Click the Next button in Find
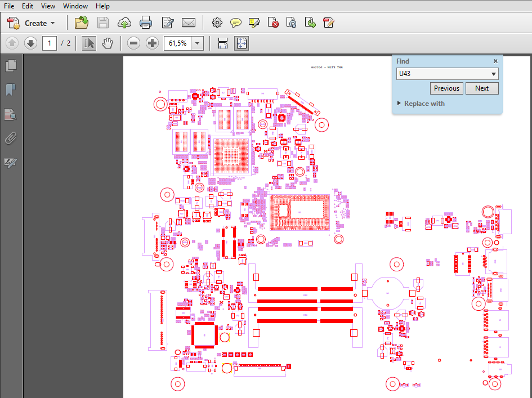 tap(482, 88)
